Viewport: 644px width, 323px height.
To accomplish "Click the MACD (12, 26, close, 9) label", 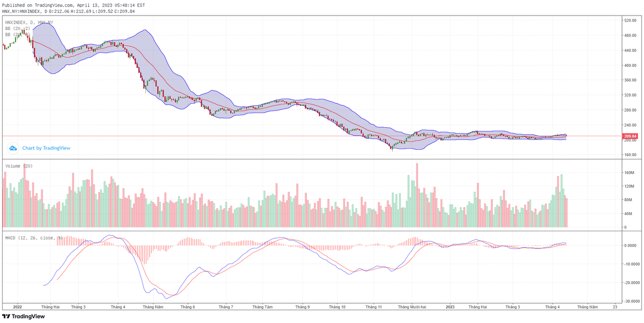I will coord(34,238).
